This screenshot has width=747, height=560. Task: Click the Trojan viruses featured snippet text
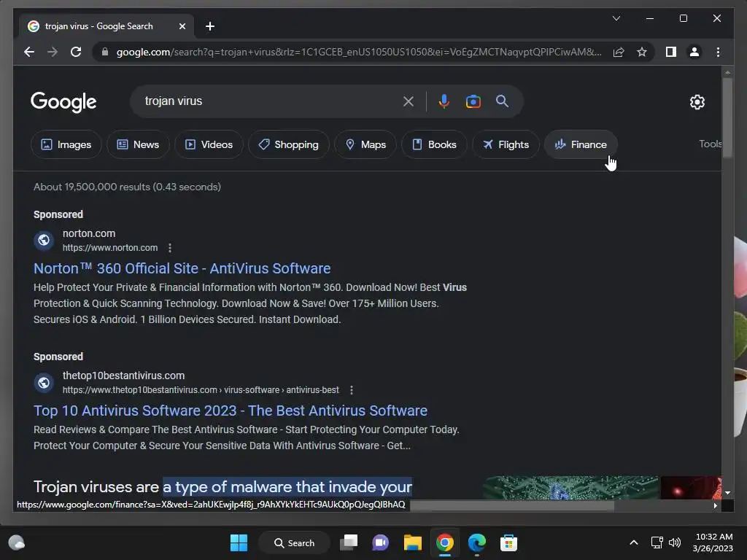point(222,487)
